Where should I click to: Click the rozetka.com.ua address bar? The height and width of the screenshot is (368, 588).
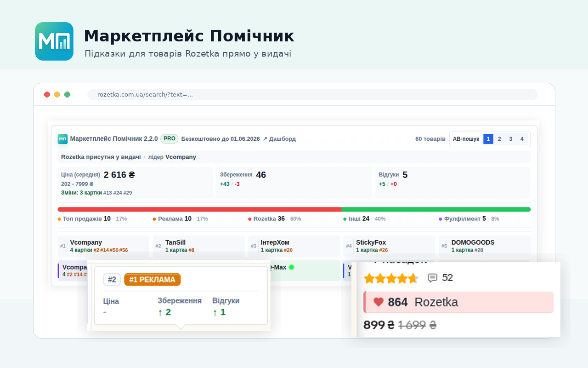312,94
